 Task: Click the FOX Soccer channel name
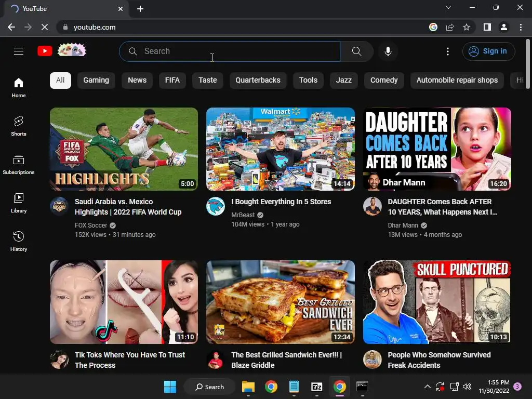tap(91, 225)
